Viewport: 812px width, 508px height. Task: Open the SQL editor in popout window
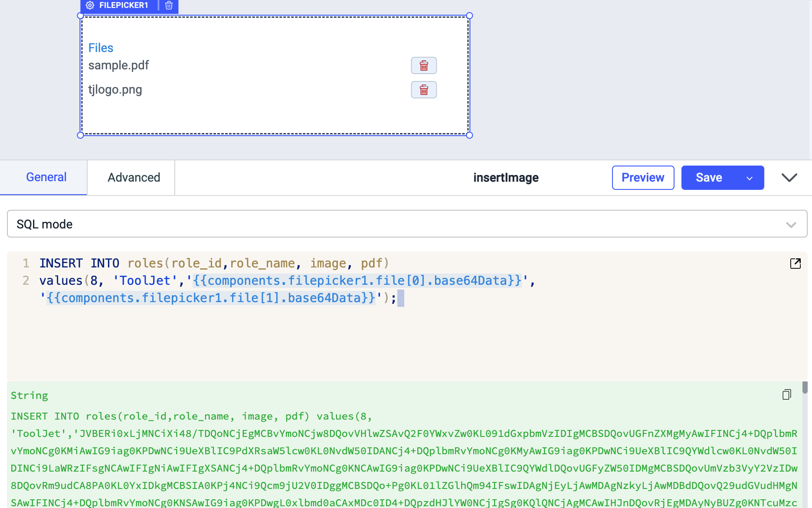[x=795, y=264]
